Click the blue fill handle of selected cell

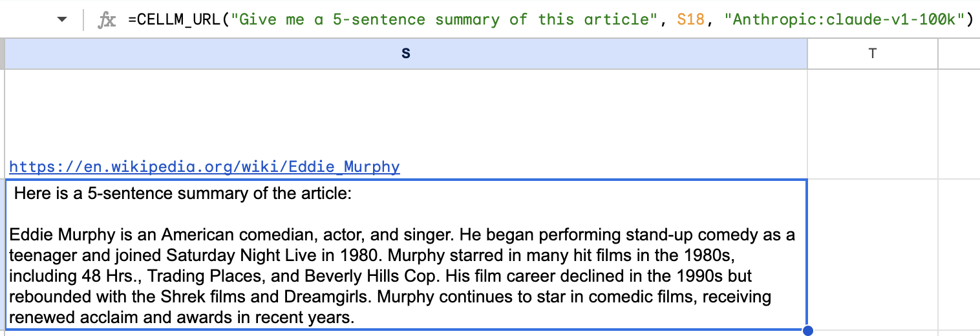pyautogui.click(x=807, y=330)
